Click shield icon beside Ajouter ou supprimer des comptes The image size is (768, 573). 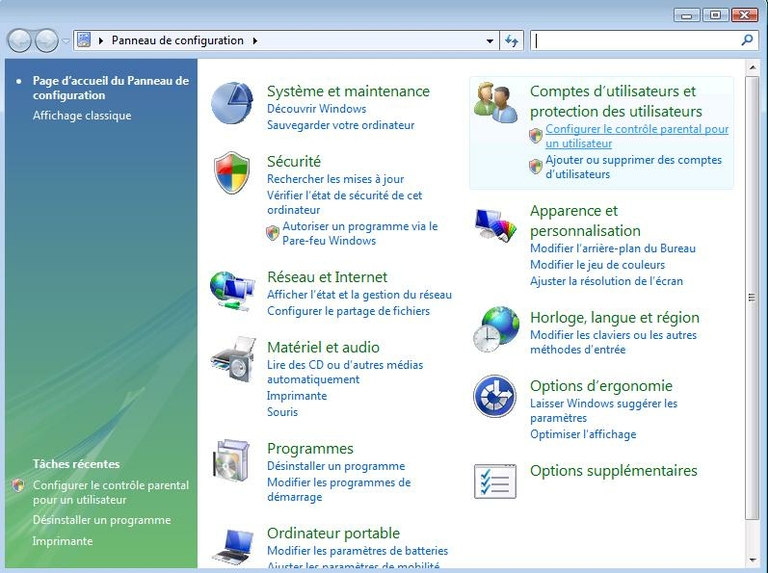(536, 167)
